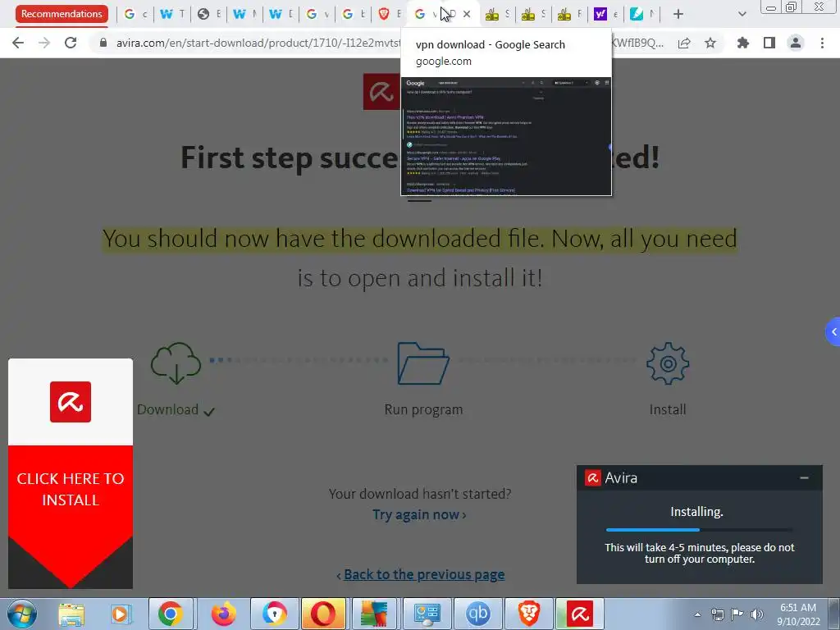The height and width of the screenshot is (630, 840).
Task: Click the Avira logo at page top
Action: pos(381,92)
